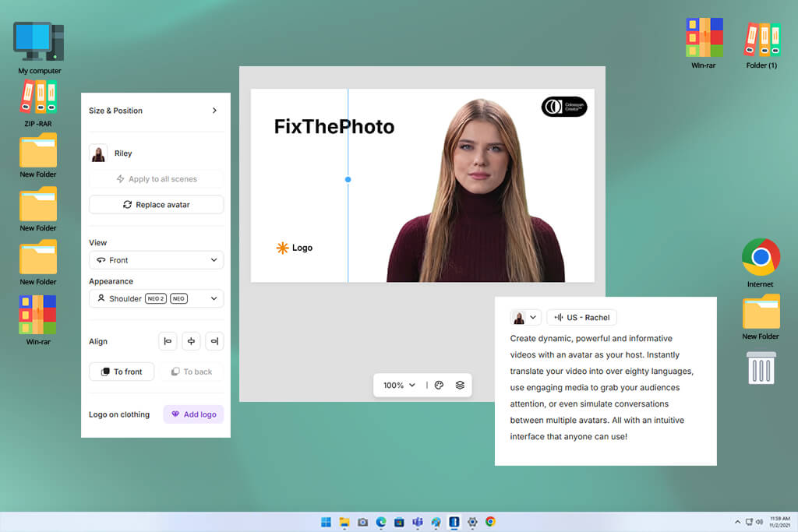Send avatar To back

point(192,372)
